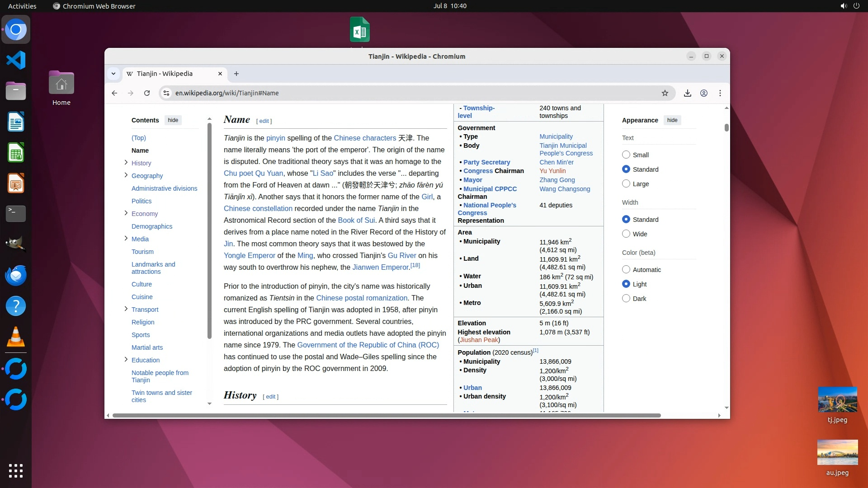Open new tab with plus icon
868x488 pixels.
pyautogui.click(x=236, y=74)
